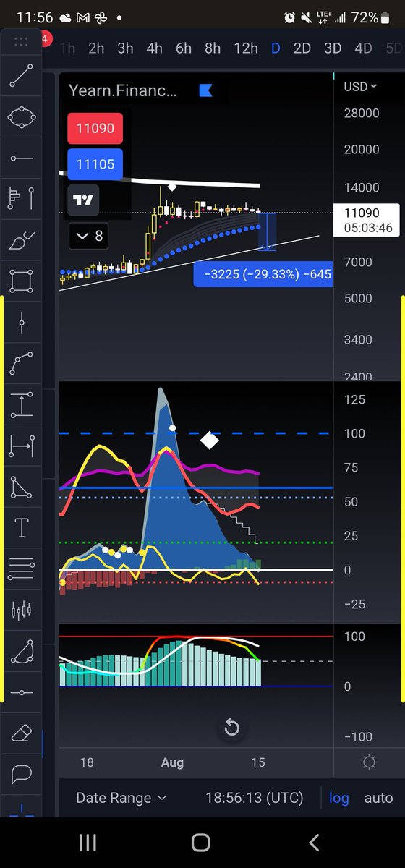This screenshot has height=868, width=405.
Task: Select the Fixed Range Volume Profile tool
Action: 22,197
